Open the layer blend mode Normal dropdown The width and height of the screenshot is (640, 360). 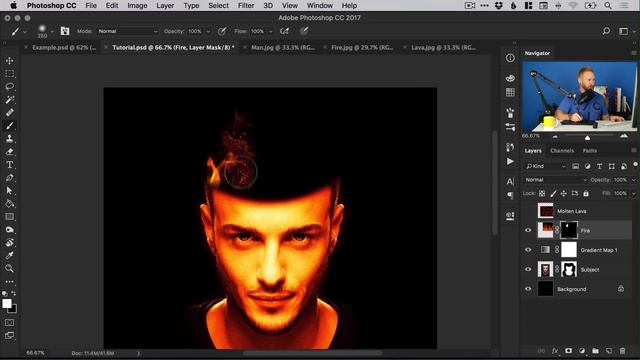point(555,180)
